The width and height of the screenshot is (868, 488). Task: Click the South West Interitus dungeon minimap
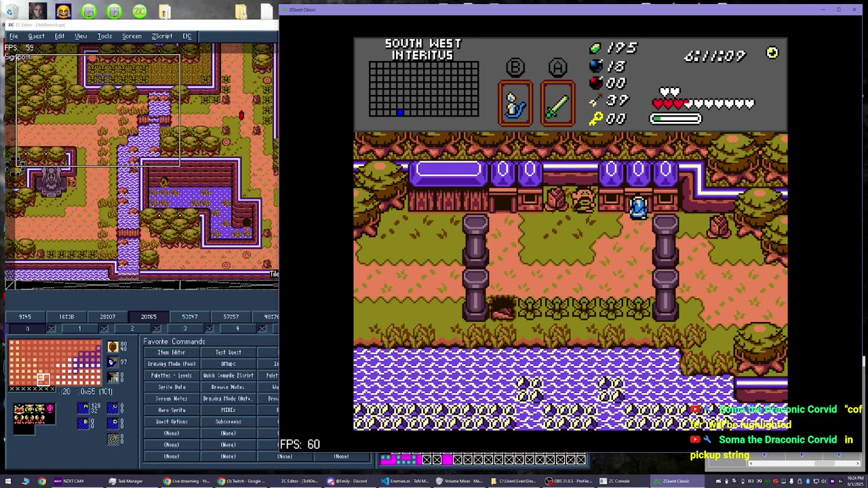[x=424, y=89]
